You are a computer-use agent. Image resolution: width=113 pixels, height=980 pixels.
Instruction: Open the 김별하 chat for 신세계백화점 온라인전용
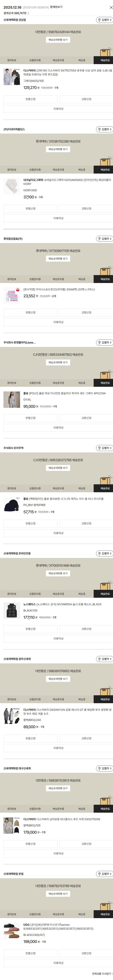tap(104, 554)
